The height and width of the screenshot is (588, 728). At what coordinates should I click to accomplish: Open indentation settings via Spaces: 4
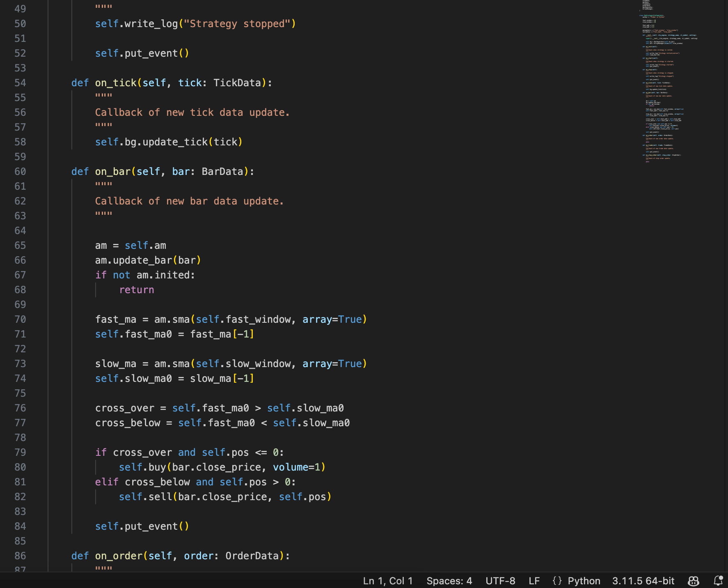(449, 581)
